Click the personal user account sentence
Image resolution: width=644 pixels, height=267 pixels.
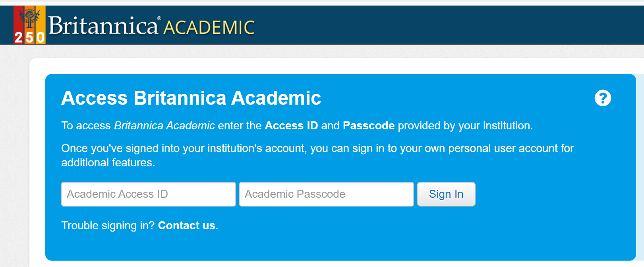(x=317, y=148)
